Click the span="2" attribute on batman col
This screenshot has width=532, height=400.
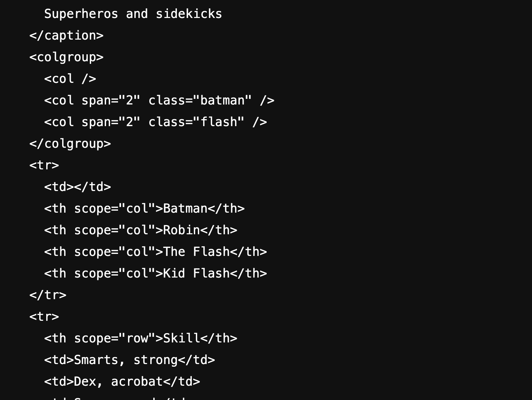pos(111,100)
